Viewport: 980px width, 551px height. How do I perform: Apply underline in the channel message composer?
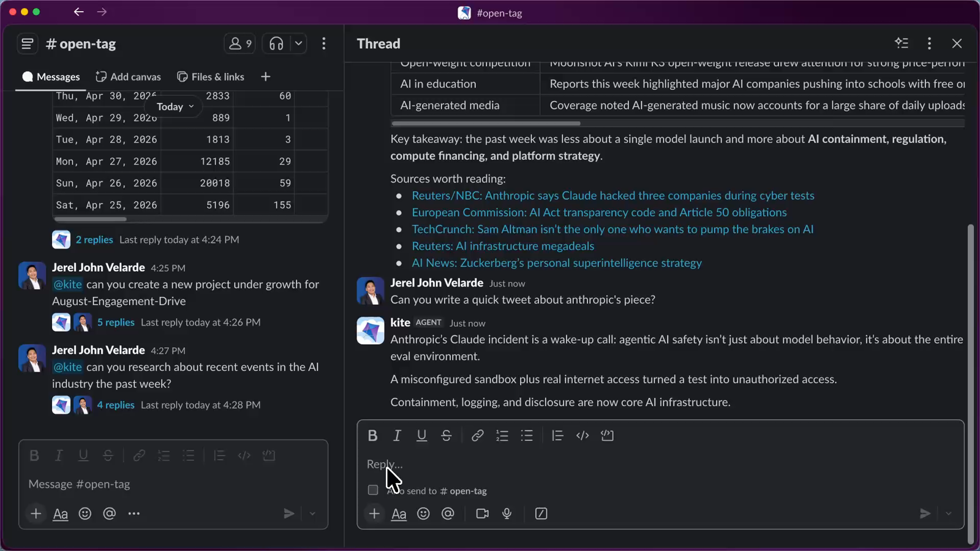[83, 455]
